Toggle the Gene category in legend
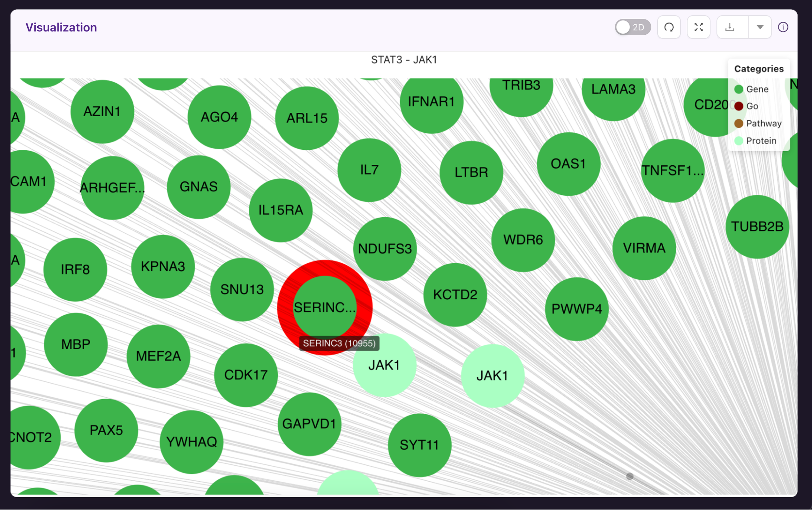Viewport: 812px width, 510px height. [751, 89]
